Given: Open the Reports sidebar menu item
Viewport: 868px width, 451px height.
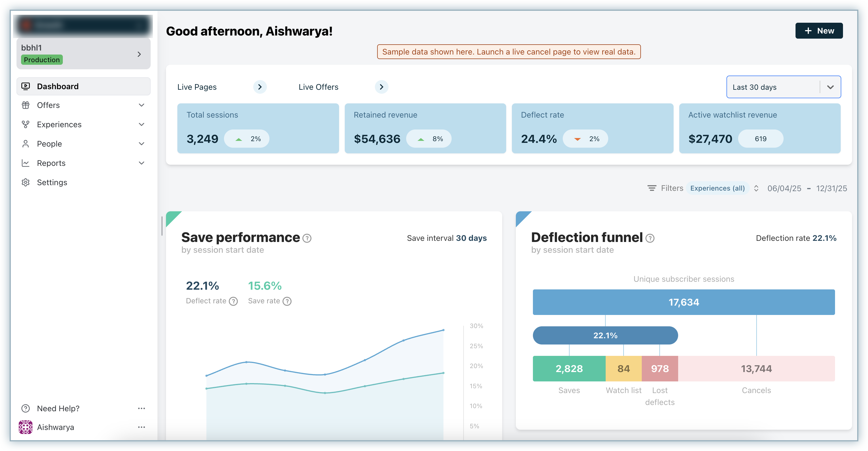Looking at the screenshot, I should click(51, 163).
